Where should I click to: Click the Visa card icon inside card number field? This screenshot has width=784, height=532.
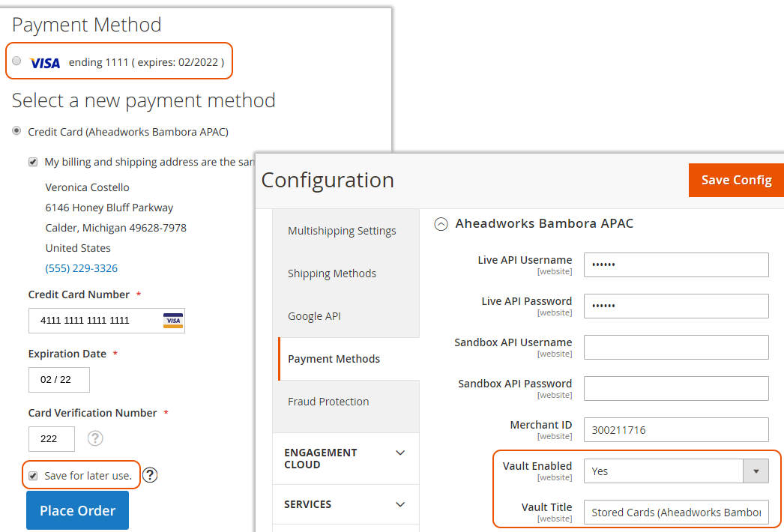173,321
